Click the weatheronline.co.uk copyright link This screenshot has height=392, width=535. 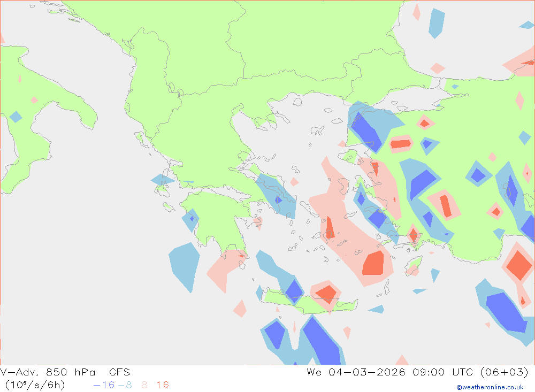click(x=490, y=387)
